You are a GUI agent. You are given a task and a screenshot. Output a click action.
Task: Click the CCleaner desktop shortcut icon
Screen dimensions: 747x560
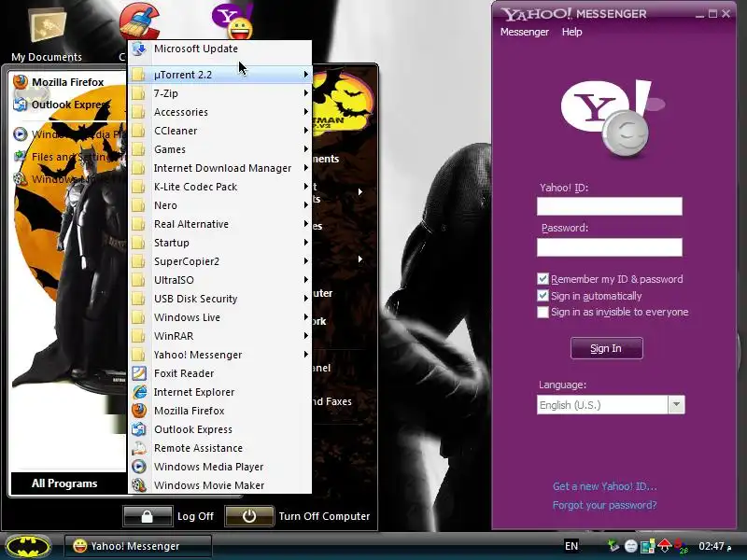[139, 21]
